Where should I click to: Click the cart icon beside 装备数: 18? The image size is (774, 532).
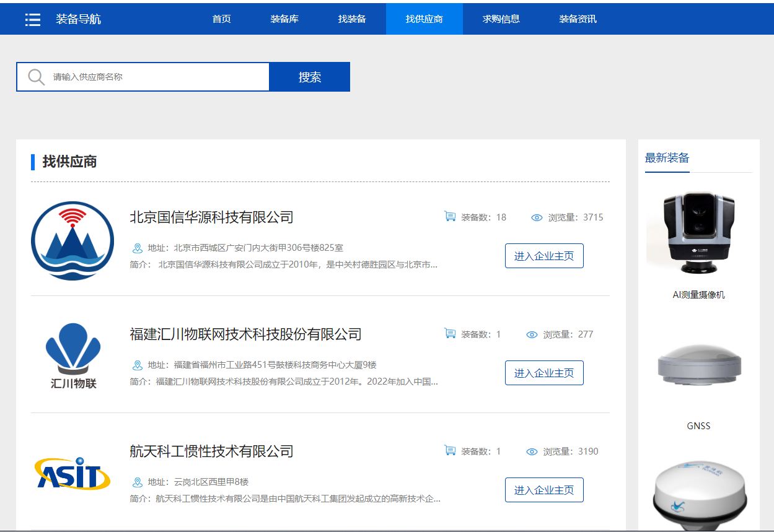point(450,217)
